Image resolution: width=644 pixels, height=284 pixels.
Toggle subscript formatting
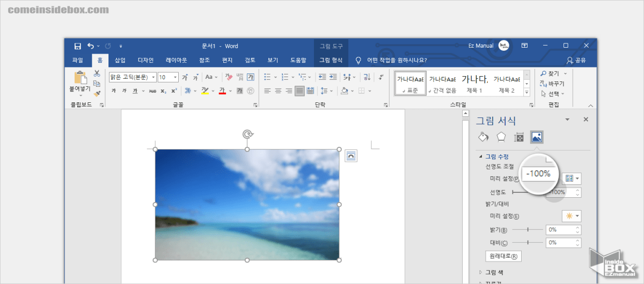point(163,91)
